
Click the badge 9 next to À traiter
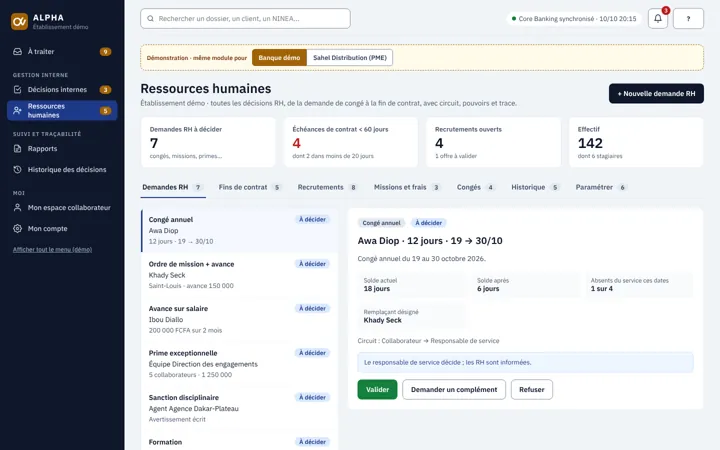click(x=105, y=51)
